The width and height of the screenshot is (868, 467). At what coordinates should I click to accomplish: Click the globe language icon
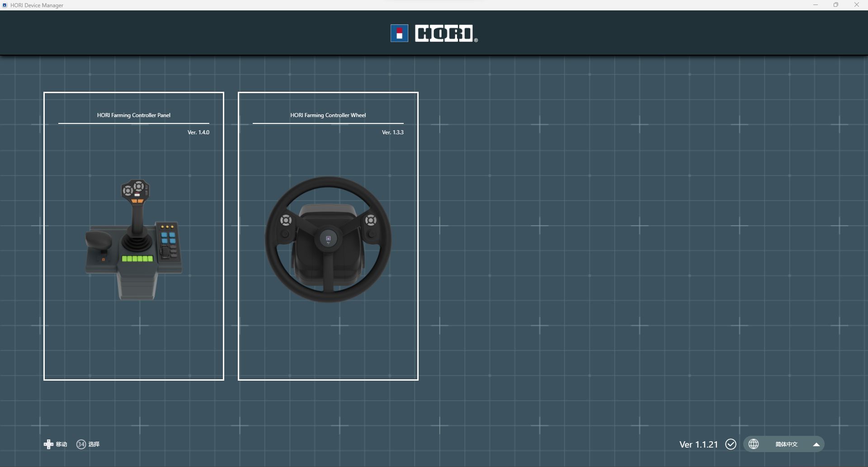tap(754, 444)
